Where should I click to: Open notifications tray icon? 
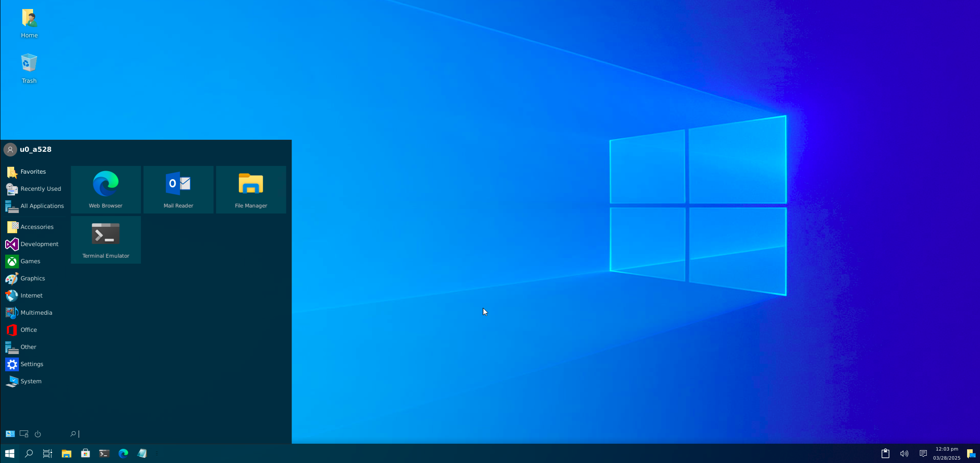point(923,454)
